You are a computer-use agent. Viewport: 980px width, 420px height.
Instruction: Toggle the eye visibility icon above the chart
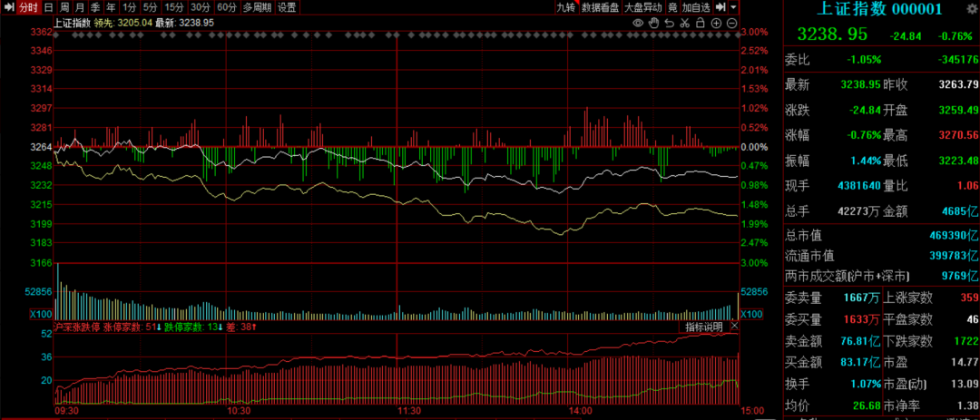tap(638, 23)
